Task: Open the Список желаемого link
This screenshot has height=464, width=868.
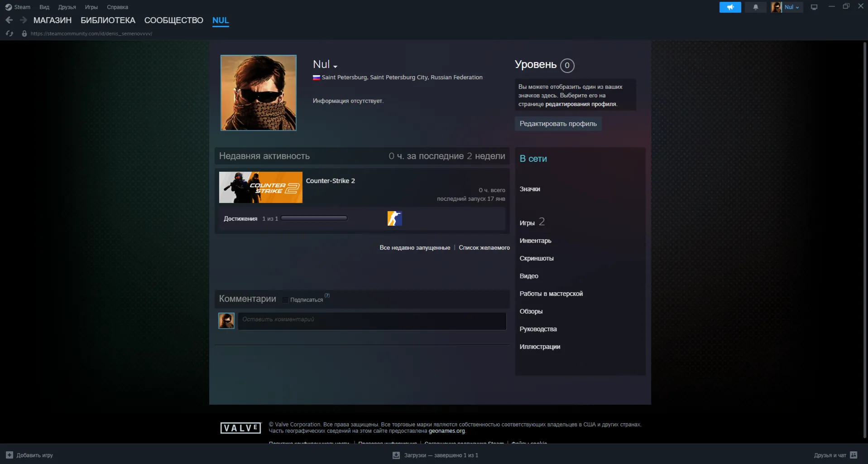Action: coord(484,247)
